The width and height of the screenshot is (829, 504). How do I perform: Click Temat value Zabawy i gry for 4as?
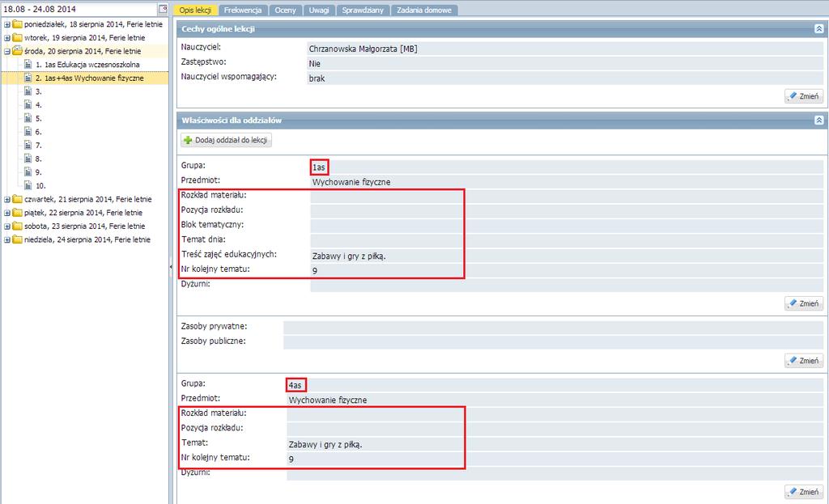tap(325, 445)
